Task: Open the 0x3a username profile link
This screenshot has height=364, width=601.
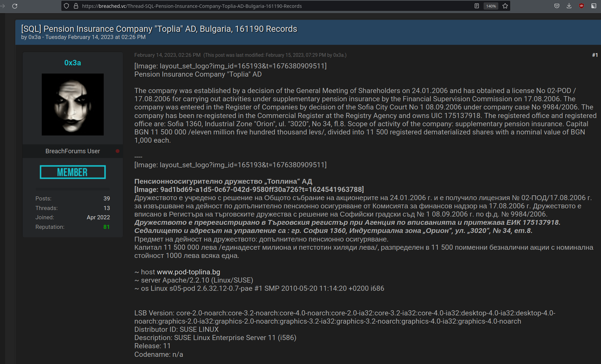Action: [x=73, y=63]
